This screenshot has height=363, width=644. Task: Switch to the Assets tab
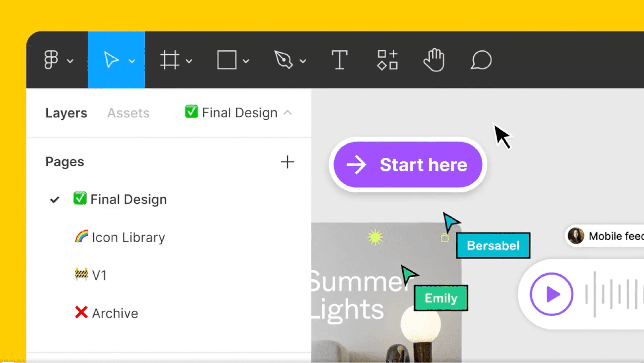[128, 113]
